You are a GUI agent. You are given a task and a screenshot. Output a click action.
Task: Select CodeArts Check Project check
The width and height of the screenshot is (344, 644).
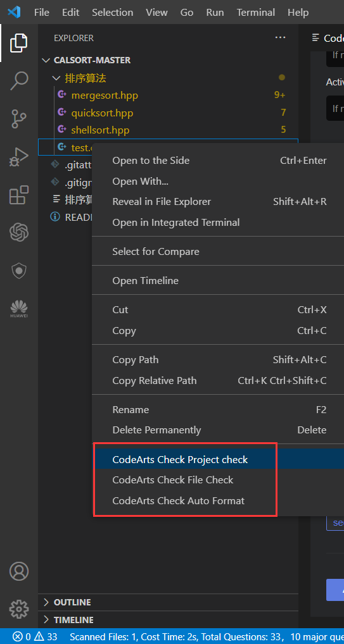[x=180, y=459]
